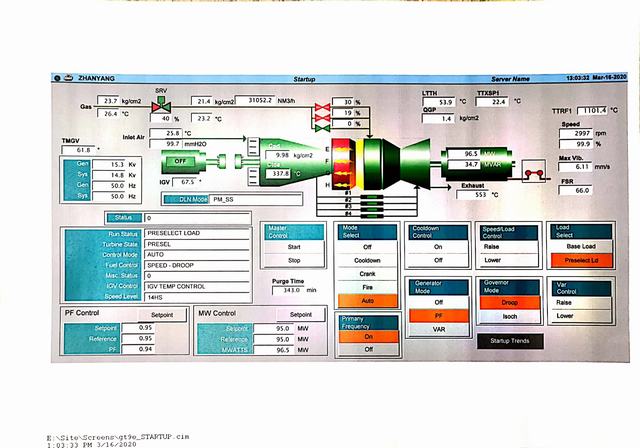640x448 pixels.
Task: Select Base Load in Load Select
Action: (x=581, y=246)
